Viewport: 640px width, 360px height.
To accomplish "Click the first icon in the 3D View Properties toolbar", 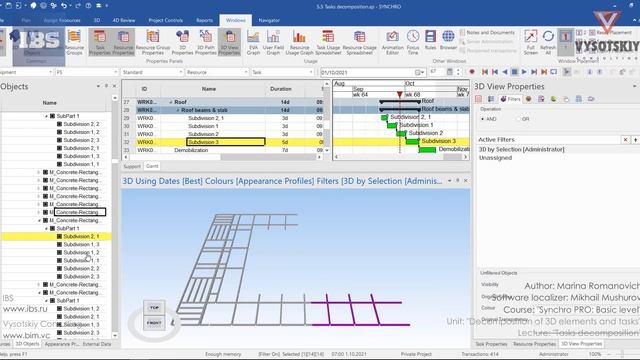I will click(x=479, y=99).
